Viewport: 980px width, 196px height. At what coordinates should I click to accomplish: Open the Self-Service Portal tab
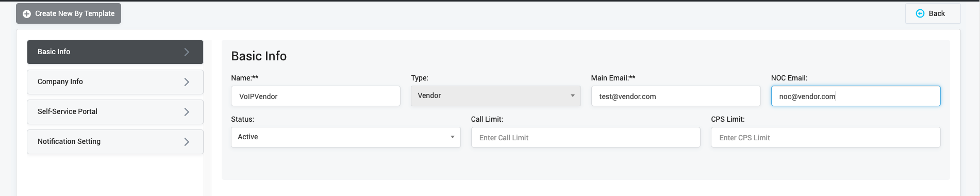(115, 112)
